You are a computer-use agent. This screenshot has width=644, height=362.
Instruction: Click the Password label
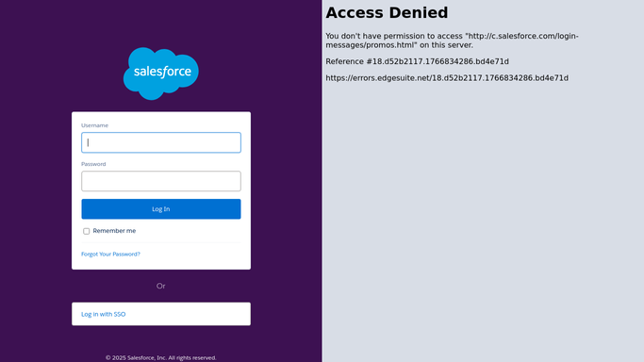tap(93, 164)
